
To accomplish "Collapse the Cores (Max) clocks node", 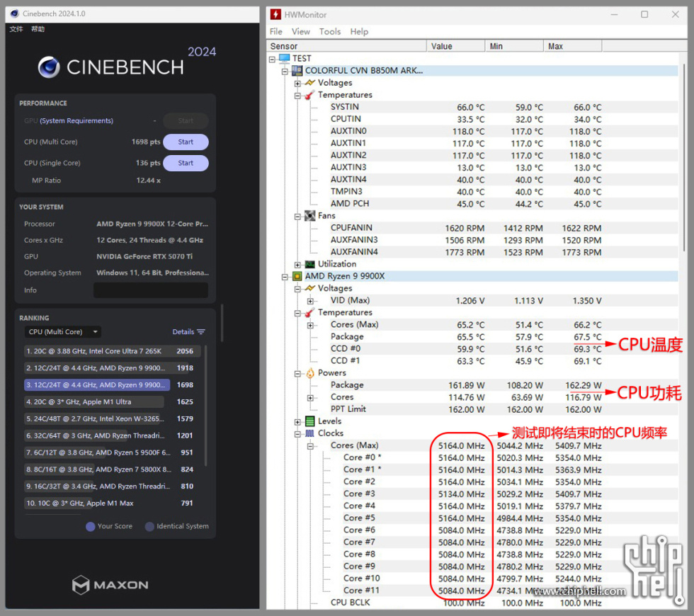I will tap(311, 446).
